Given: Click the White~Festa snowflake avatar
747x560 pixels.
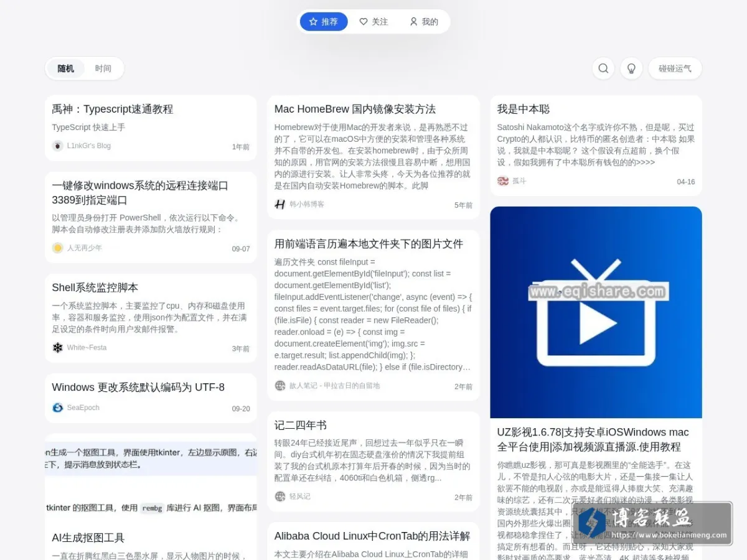Looking at the screenshot, I should (57, 348).
